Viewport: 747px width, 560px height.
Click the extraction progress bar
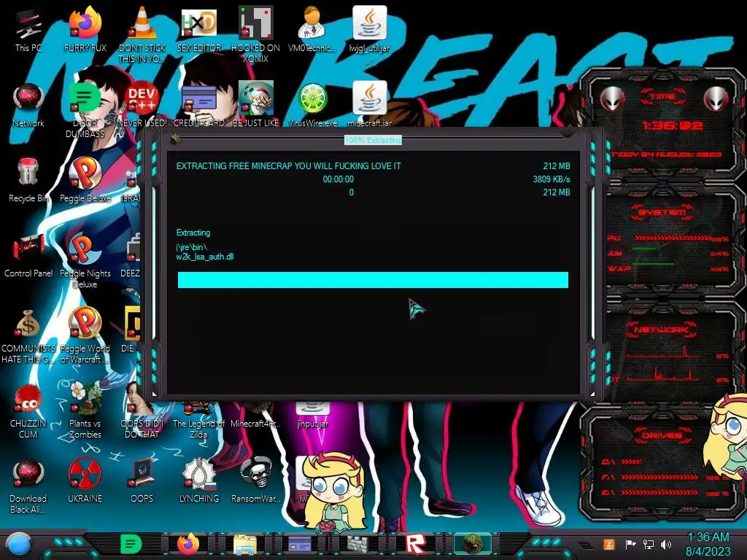click(373, 280)
